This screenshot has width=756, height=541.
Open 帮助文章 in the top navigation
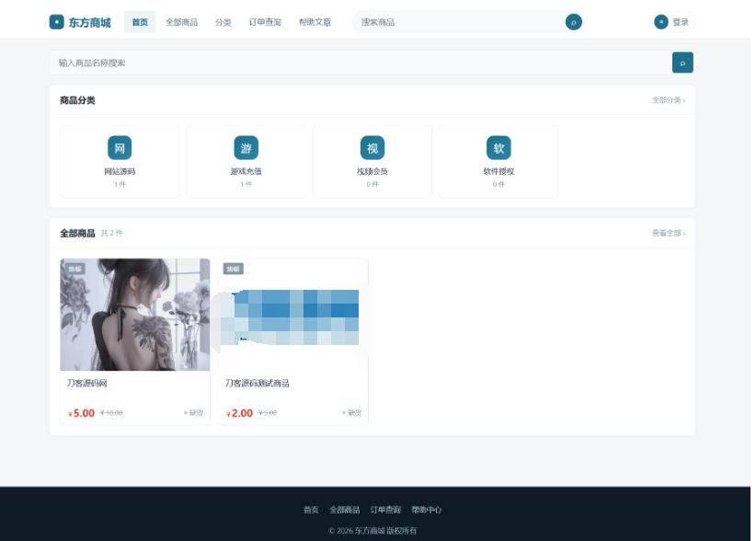click(x=315, y=22)
